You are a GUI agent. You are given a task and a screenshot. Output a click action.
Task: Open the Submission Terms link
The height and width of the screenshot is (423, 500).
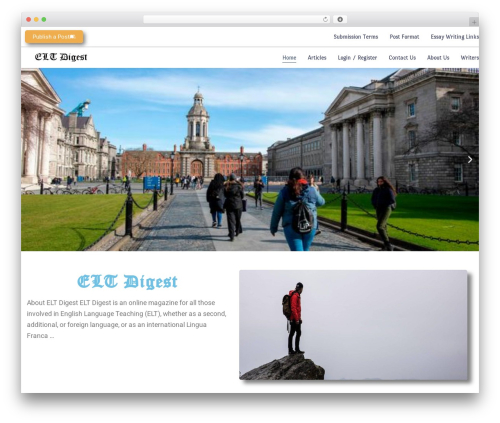pyautogui.click(x=356, y=37)
